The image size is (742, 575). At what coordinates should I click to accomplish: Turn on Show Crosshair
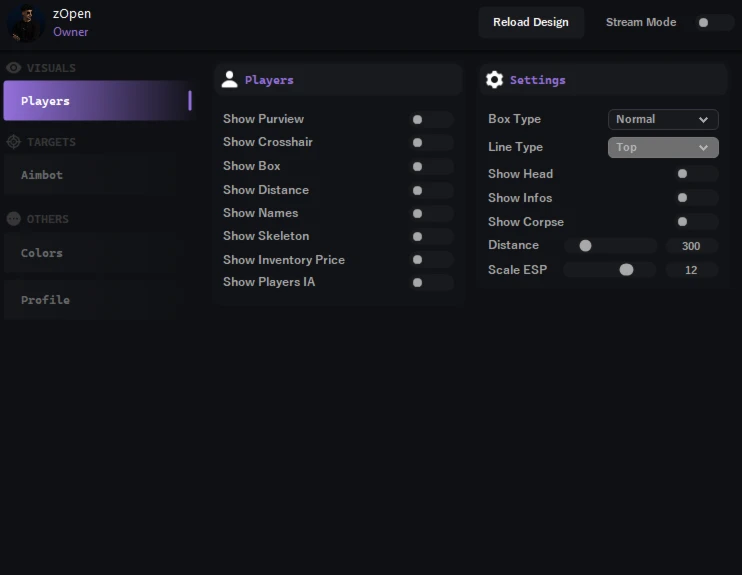pos(431,143)
